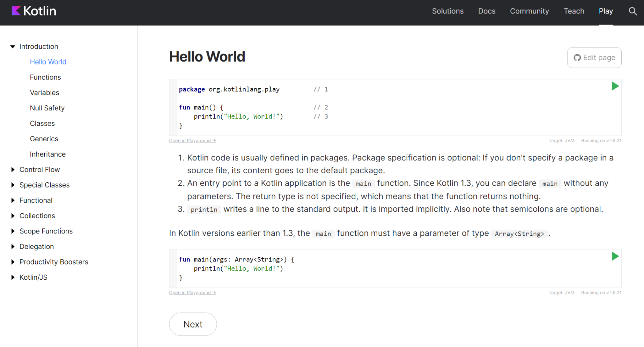The width and height of the screenshot is (644, 347).
Task: Expand the Kotlin/JS section
Action: click(x=13, y=277)
